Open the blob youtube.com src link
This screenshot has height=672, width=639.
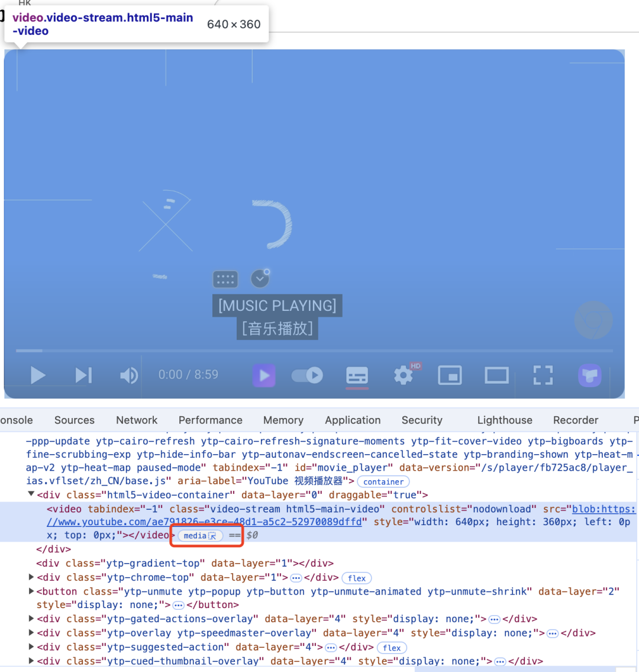[341, 516]
